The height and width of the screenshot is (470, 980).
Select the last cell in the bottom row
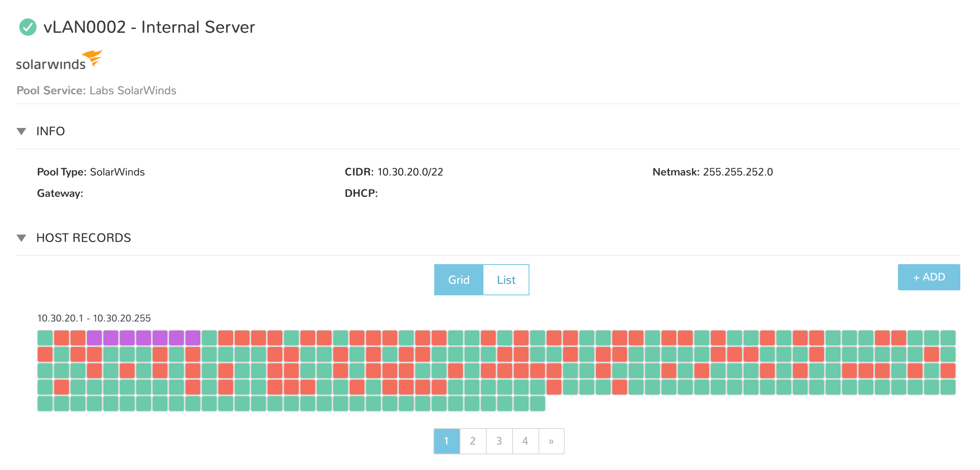click(x=538, y=404)
